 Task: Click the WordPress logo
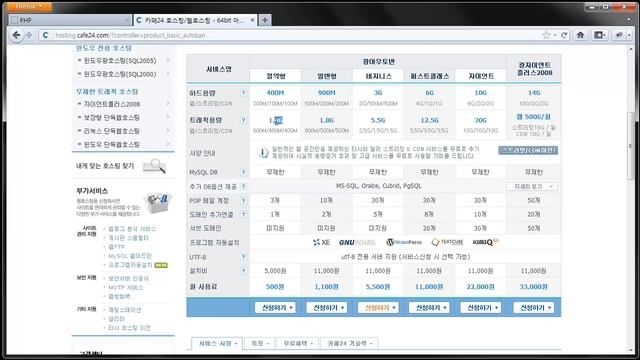(x=404, y=242)
